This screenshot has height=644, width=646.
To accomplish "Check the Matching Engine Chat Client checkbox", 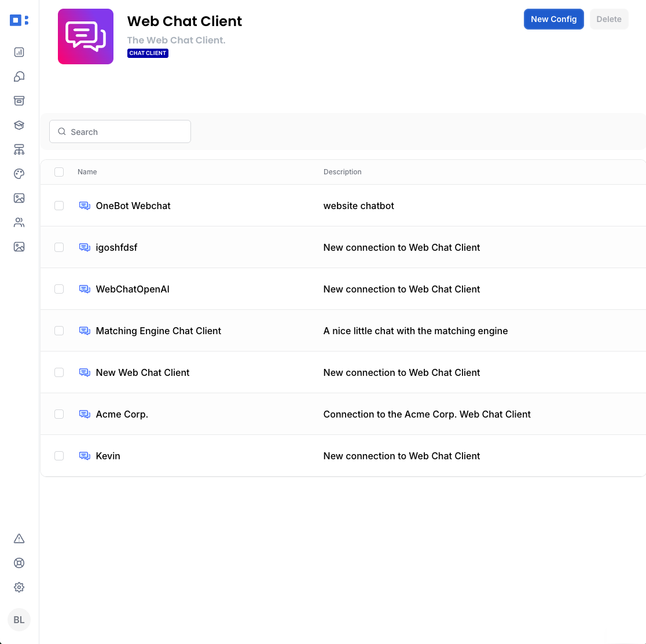I will coord(59,330).
